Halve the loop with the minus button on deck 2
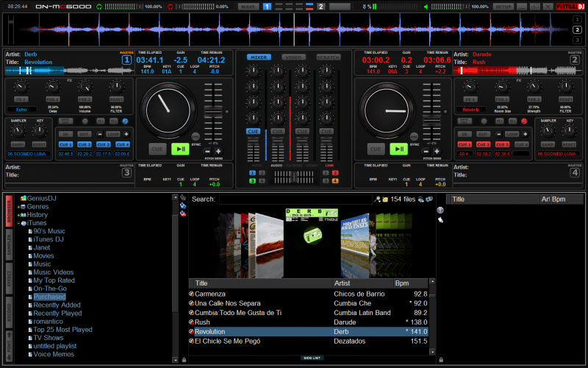 coord(498,134)
